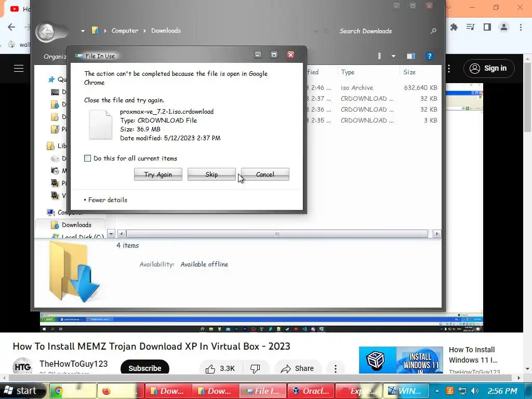Open the YouTube hamburger guide menu

[19, 68]
